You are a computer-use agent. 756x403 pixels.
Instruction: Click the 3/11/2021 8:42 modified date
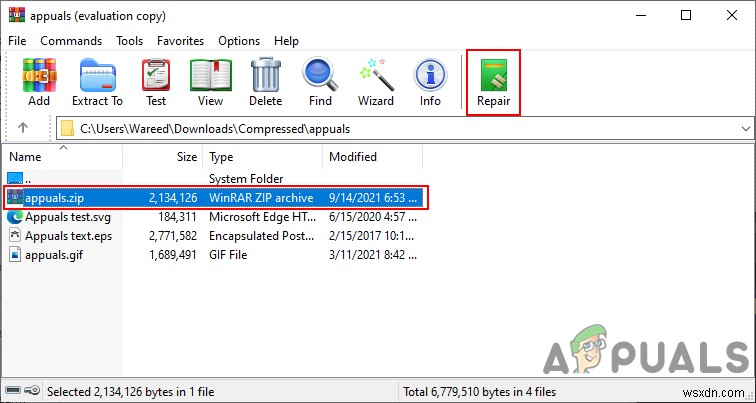(373, 255)
